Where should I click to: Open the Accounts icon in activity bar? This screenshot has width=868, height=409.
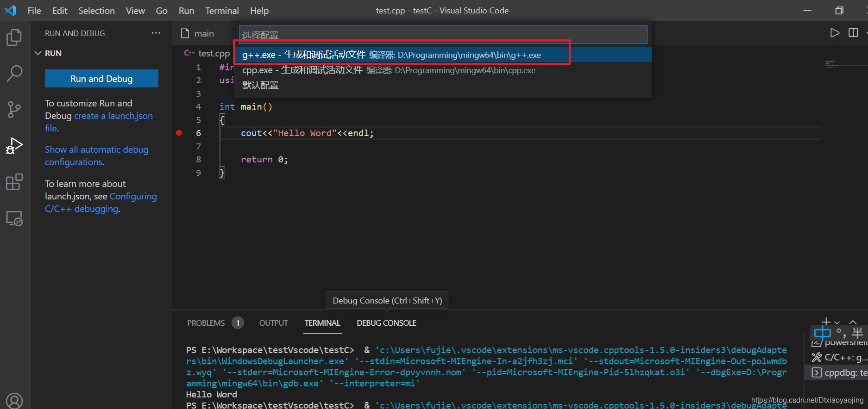(14, 401)
